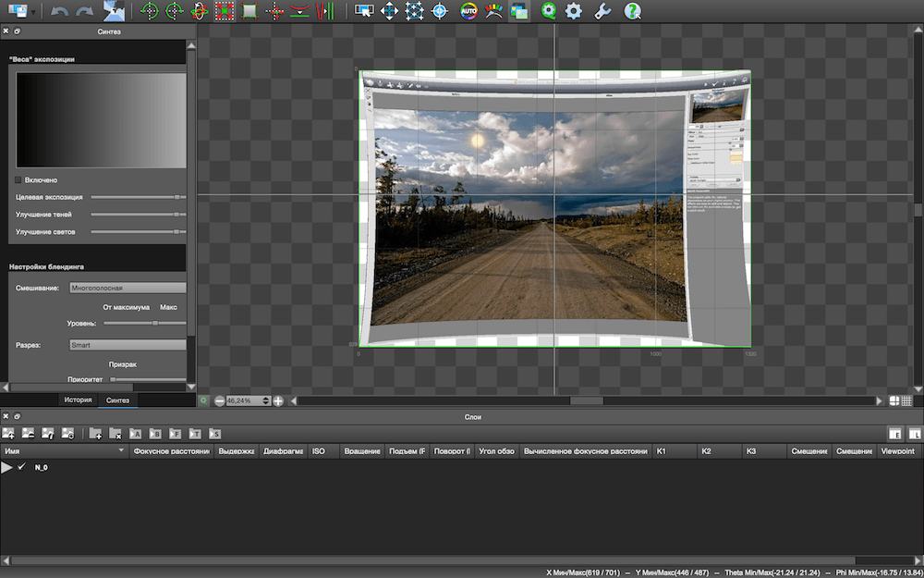Click the zoom in plus button
This screenshot has height=578, width=924.
pyautogui.click(x=278, y=401)
